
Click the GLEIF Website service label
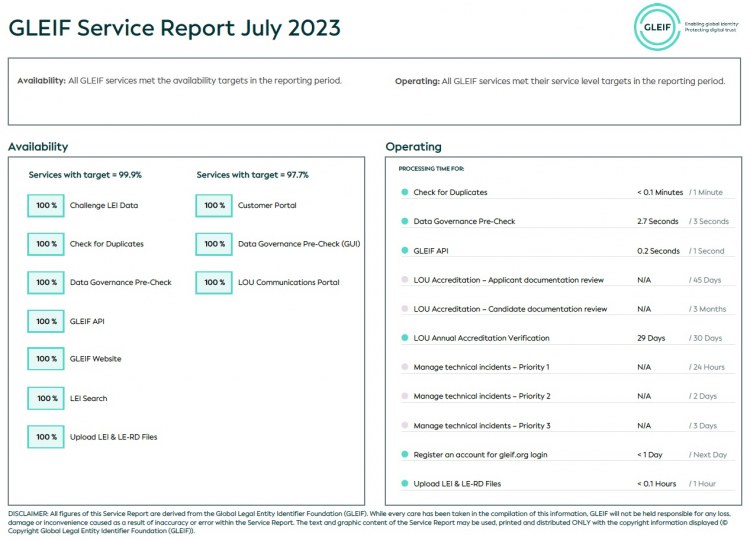[x=95, y=359]
